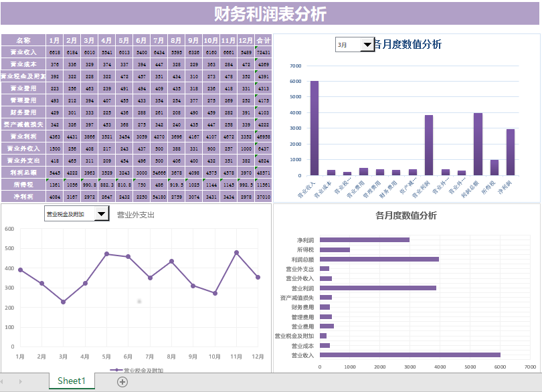The image size is (542, 392).
Task: Click the 5月 data point on line chart
Action: pos(107,254)
